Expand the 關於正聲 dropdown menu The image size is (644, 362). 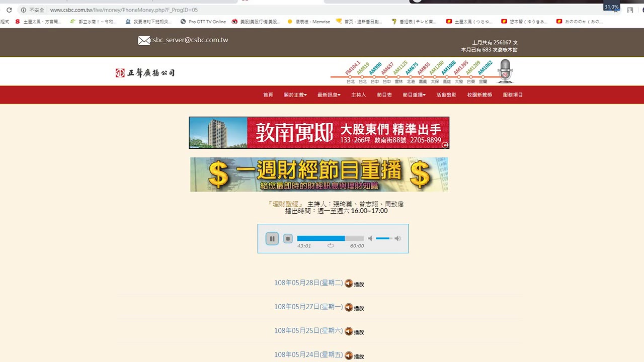pyautogui.click(x=295, y=95)
